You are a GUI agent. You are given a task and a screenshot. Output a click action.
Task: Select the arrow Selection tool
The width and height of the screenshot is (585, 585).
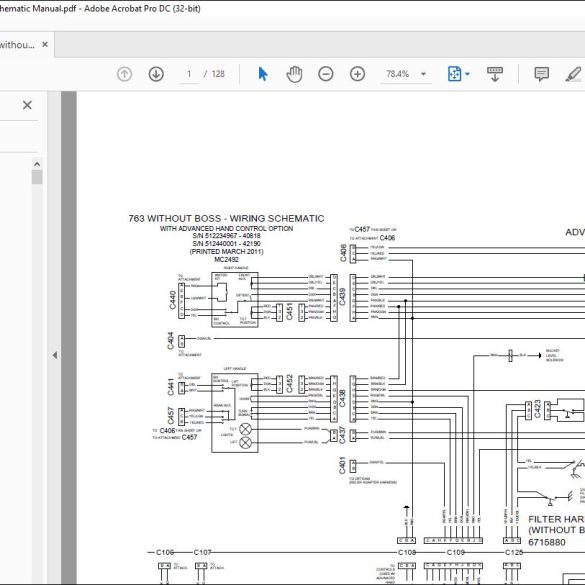[x=263, y=74]
